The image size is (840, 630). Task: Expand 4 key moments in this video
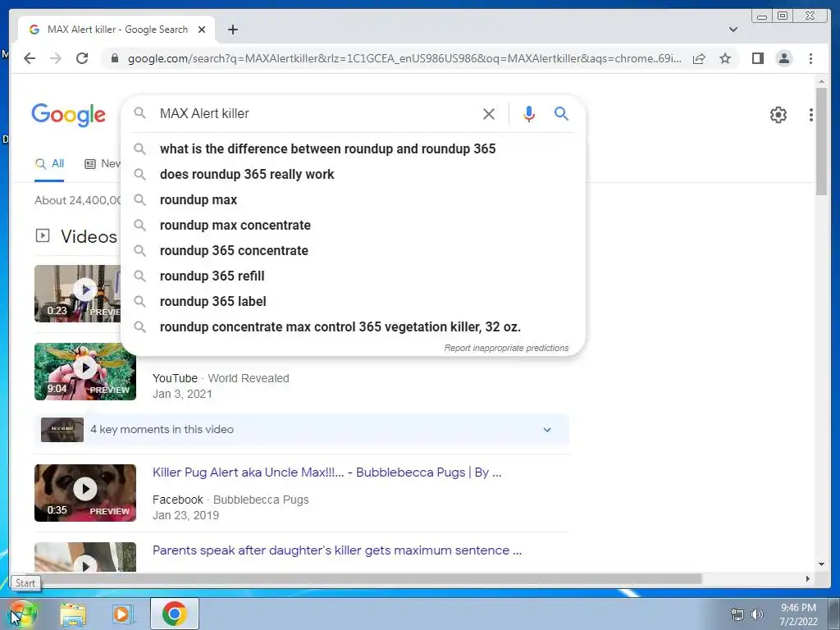(302, 430)
